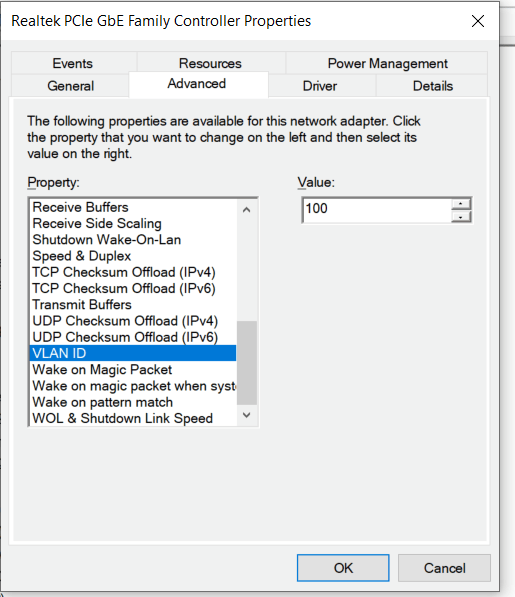Click scroll-up arrow in Property list

[x=246, y=209]
